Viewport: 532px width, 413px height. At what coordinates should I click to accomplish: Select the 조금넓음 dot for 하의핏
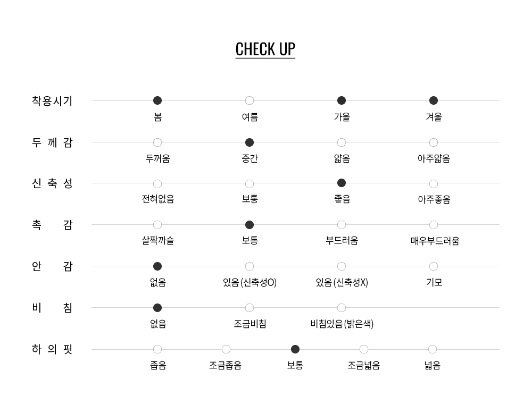[x=364, y=349]
